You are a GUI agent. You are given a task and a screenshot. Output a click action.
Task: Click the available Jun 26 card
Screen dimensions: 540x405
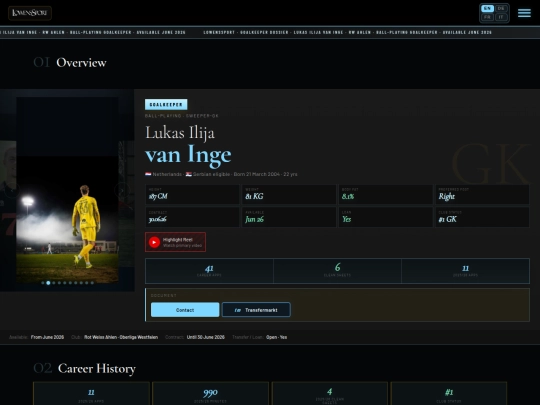pyautogui.click(x=289, y=217)
